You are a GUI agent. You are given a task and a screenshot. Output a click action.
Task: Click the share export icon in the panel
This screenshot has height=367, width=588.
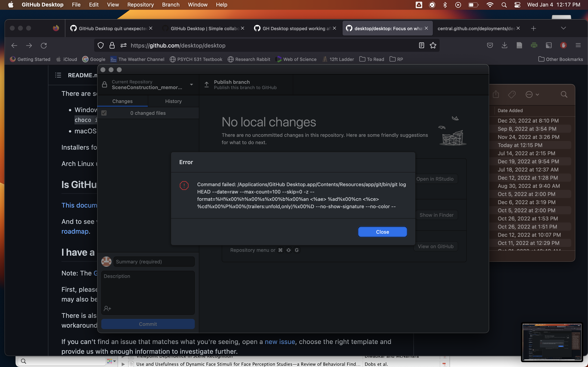[x=496, y=94]
